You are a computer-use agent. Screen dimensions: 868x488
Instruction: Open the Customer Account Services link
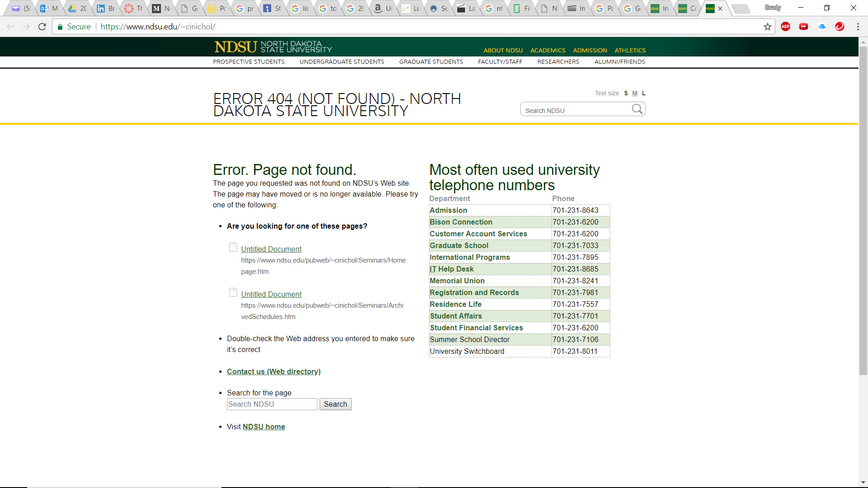coord(478,234)
